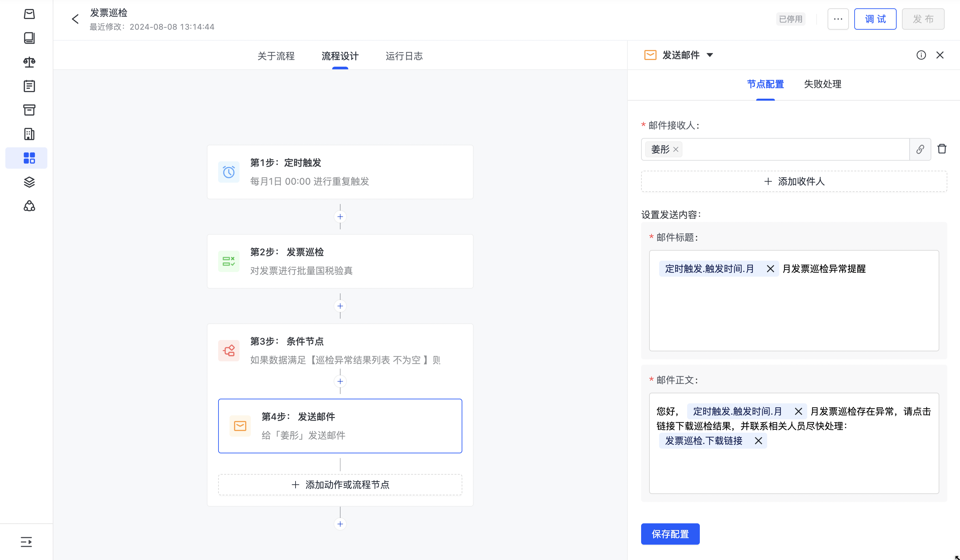Open the archive box icon in sidebar
The height and width of the screenshot is (560, 960).
click(x=29, y=110)
